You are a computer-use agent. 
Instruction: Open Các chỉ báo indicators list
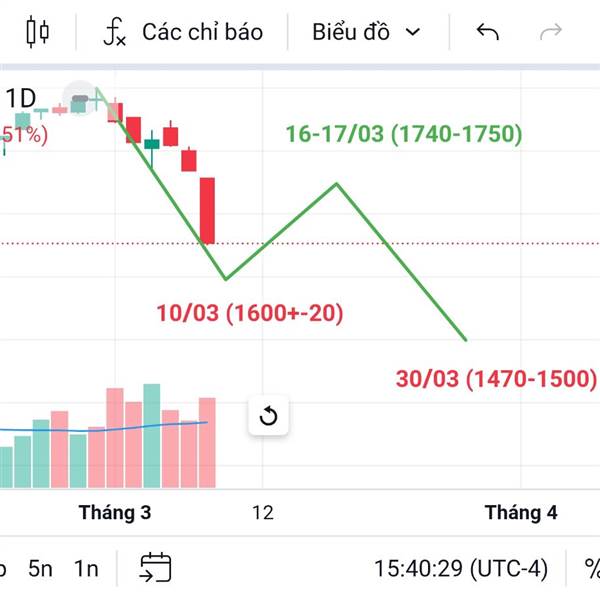click(202, 32)
